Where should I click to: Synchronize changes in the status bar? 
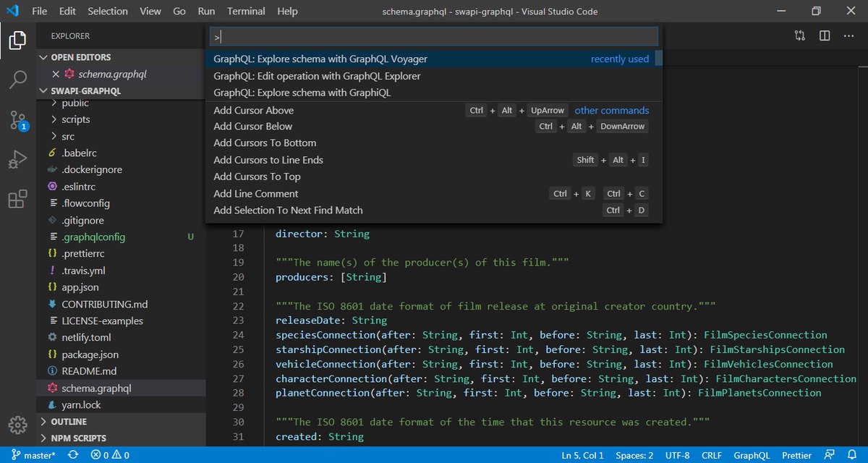[73, 455]
